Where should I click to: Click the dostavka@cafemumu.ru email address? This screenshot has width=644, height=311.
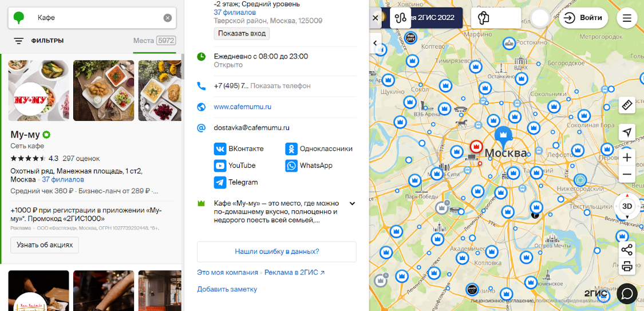[252, 128]
